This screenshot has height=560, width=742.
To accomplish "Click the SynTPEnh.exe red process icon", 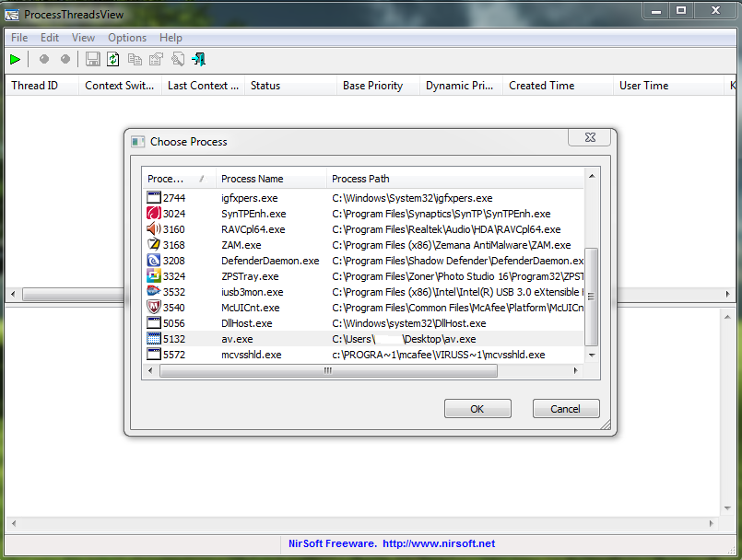I will pos(154,214).
